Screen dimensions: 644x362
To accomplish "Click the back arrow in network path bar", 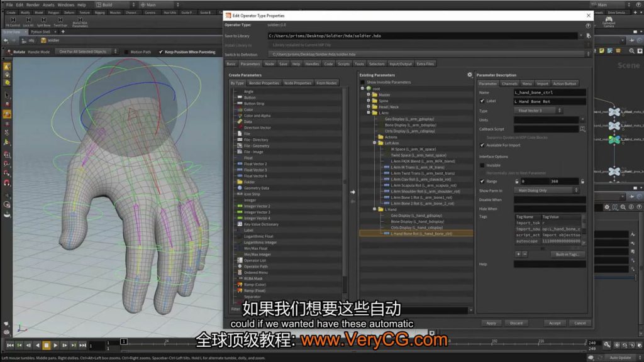I will point(6,41).
